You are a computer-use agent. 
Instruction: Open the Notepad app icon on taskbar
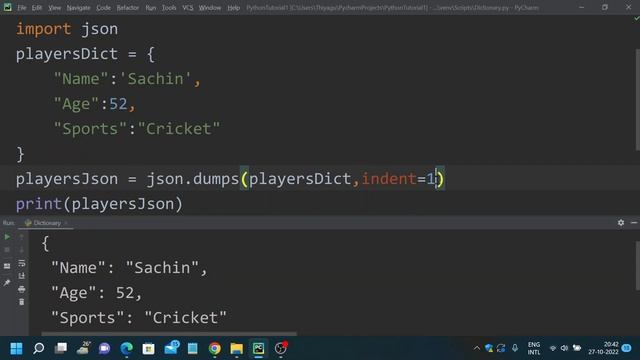tap(193, 349)
